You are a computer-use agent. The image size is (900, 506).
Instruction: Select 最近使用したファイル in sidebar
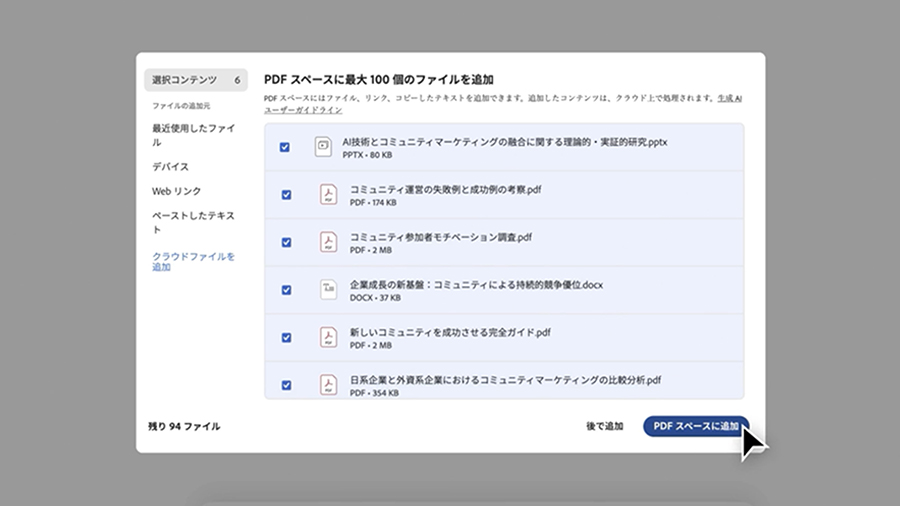(193, 135)
